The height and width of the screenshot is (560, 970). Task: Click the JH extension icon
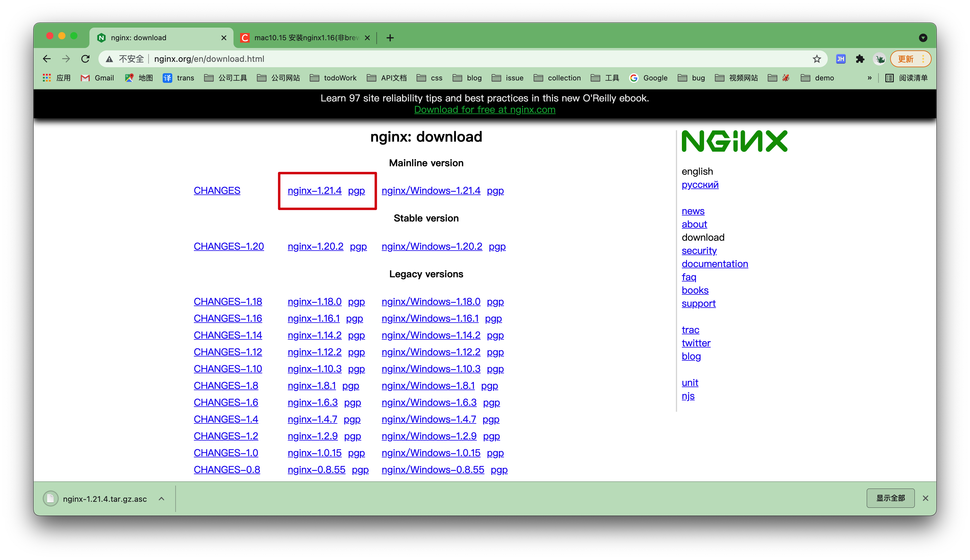840,59
